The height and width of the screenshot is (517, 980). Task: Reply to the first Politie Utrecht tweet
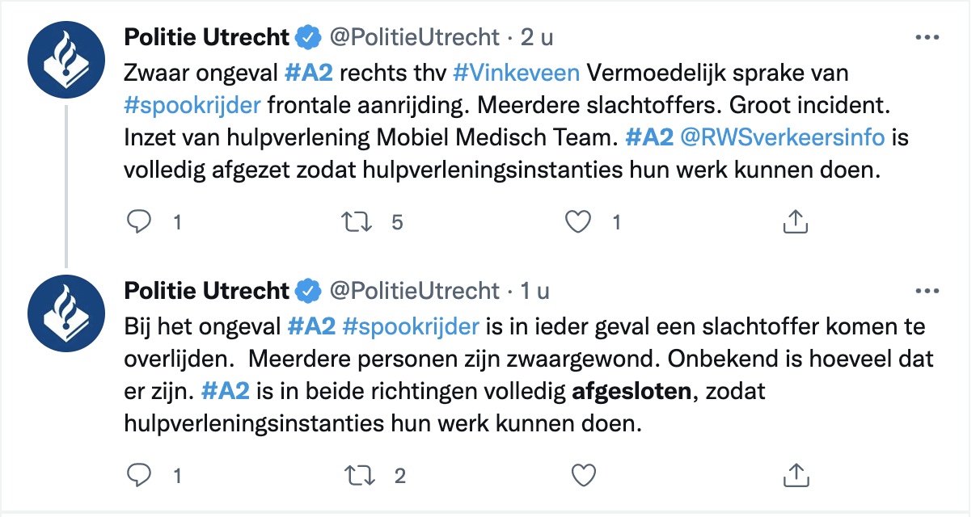140,221
